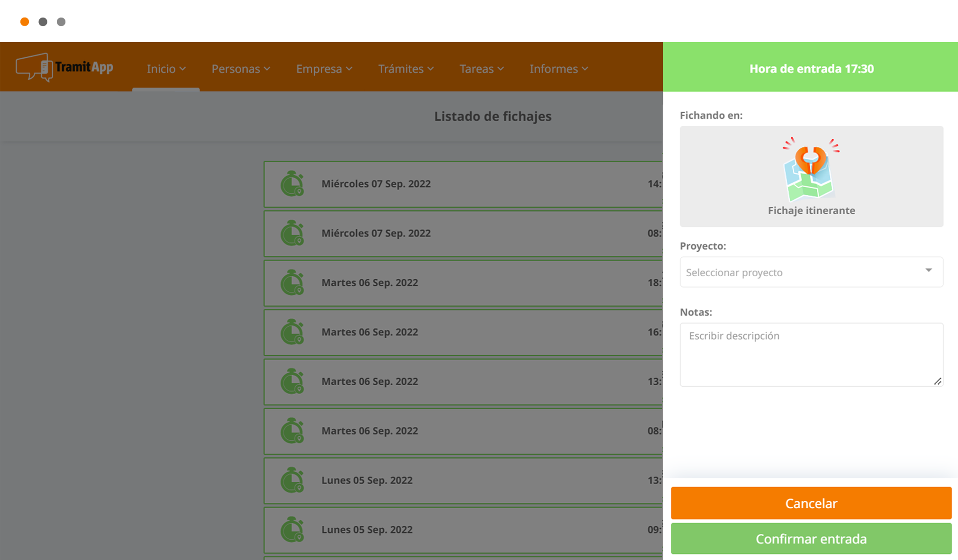
Task: Click the TramitApp logo
Action: click(x=64, y=67)
